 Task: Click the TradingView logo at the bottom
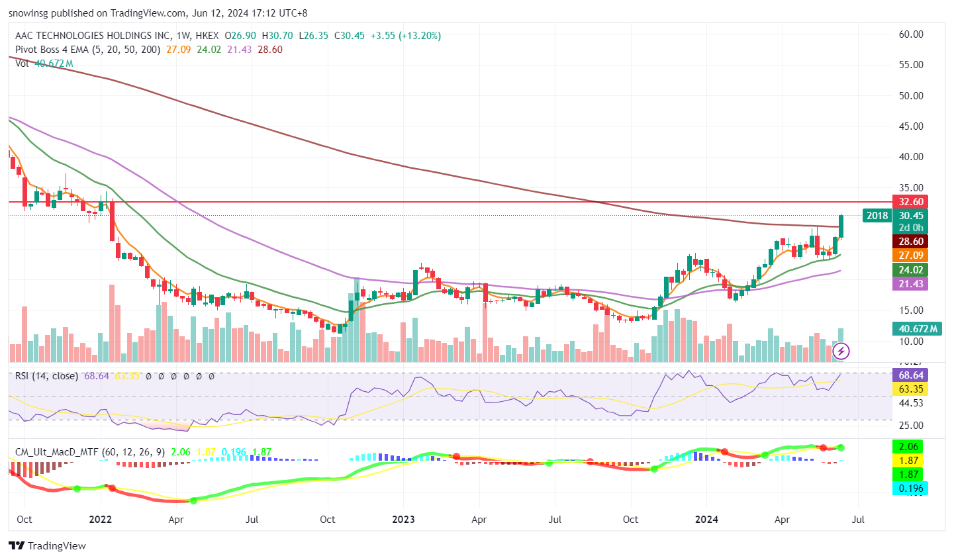[47, 546]
